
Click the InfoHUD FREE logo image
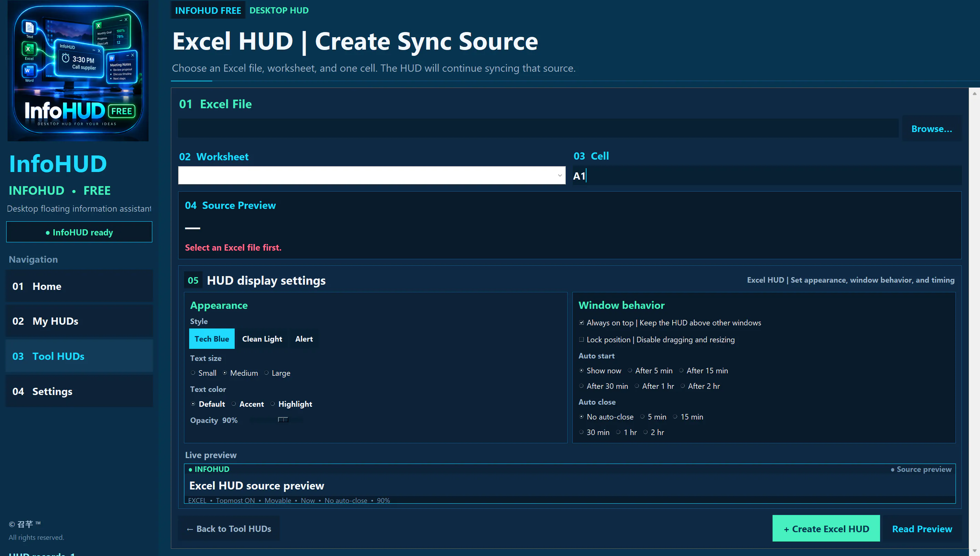coord(78,71)
